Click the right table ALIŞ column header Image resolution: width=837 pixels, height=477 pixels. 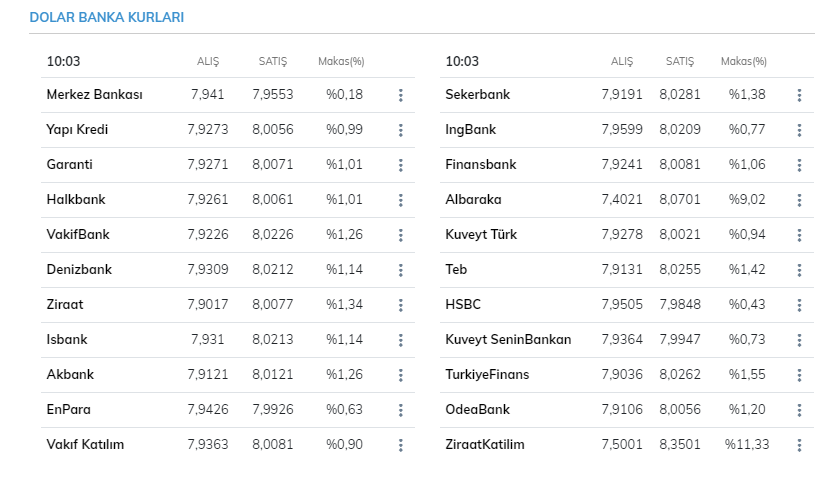pos(622,62)
